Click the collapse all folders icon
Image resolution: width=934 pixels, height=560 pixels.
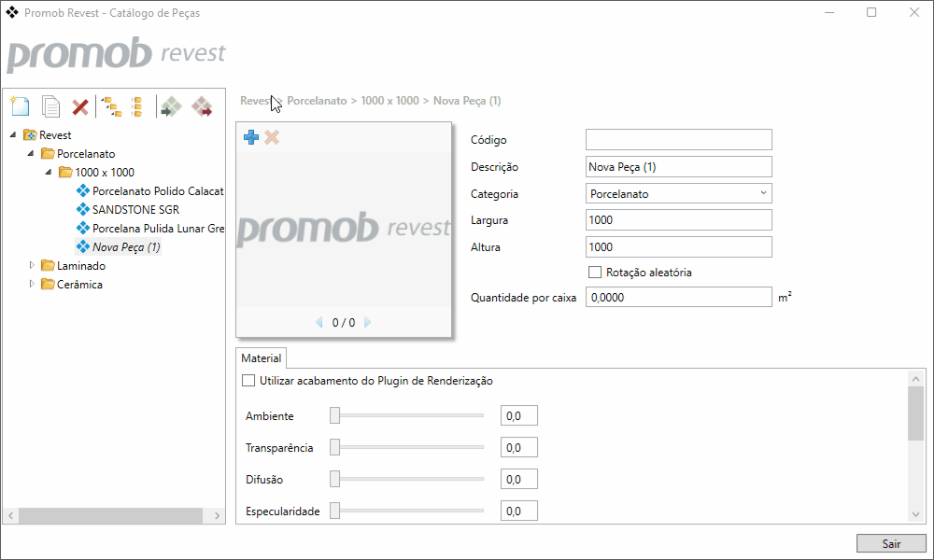coord(137,106)
